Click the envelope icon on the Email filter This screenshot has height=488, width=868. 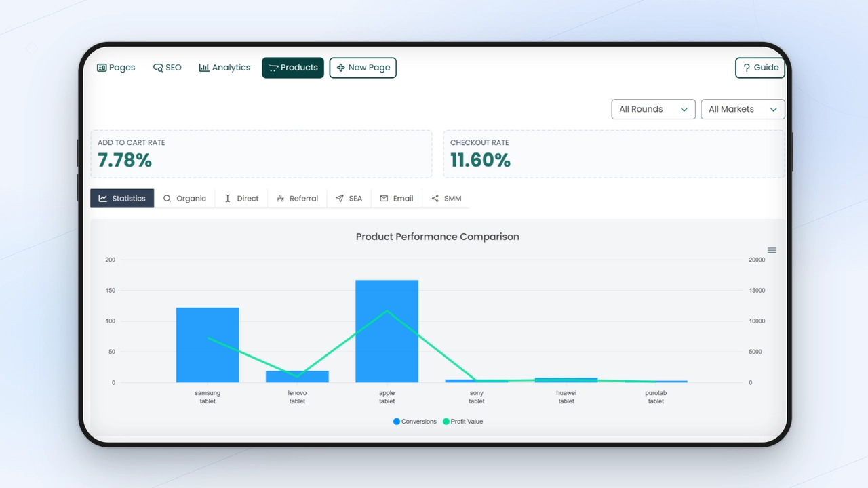tap(384, 198)
